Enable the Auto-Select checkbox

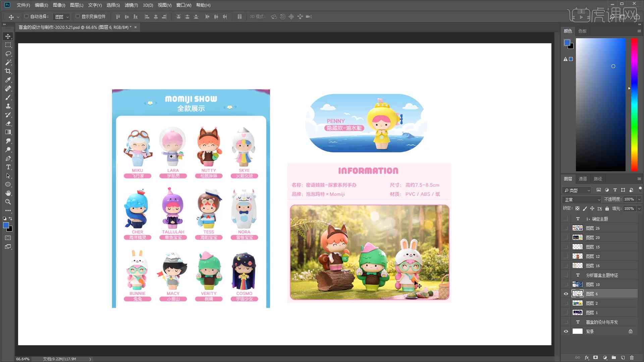(26, 16)
